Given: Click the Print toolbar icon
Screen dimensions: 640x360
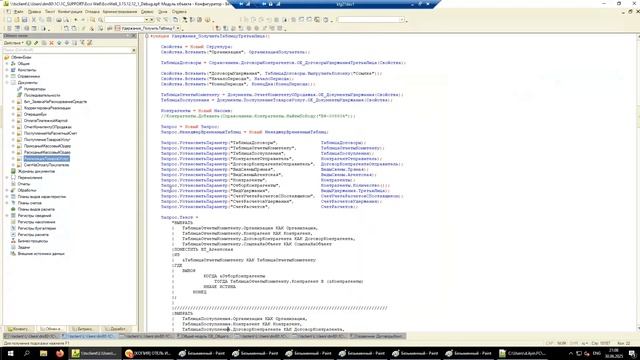Looking at the screenshot, I should click(x=59, y=20).
